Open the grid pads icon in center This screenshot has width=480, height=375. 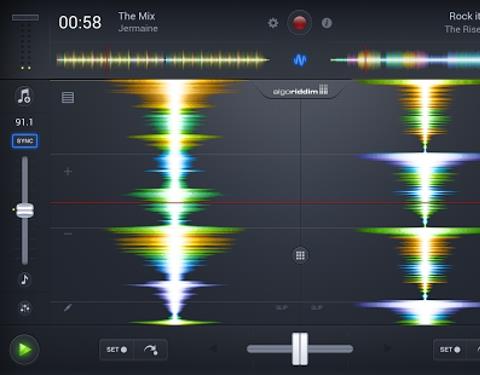(300, 255)
